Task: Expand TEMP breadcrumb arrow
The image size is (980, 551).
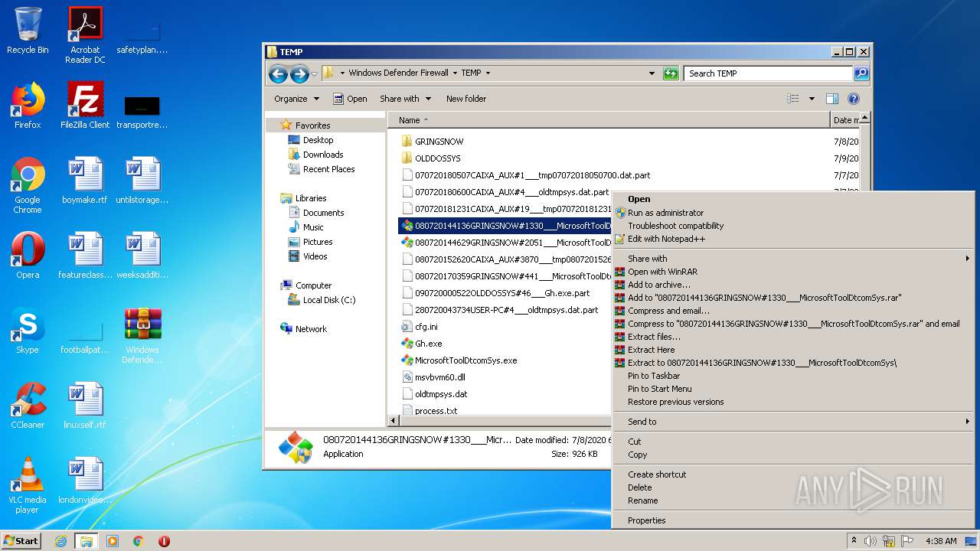Action: (x=488, y=73)
